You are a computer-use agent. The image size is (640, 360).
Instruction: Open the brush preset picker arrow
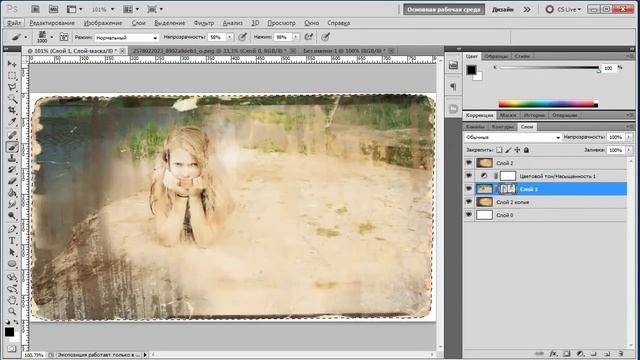coord(52,37)
